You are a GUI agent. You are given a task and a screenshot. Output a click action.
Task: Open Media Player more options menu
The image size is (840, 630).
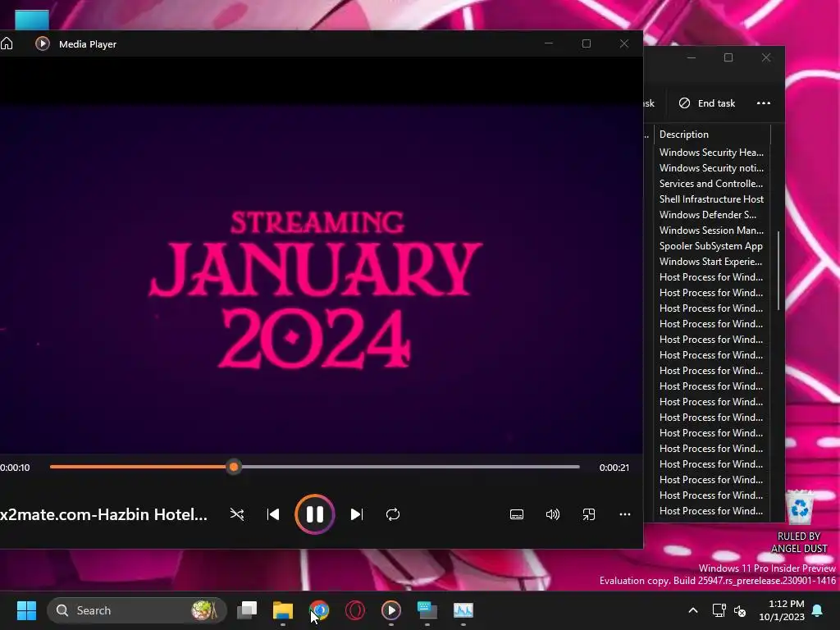624,514
